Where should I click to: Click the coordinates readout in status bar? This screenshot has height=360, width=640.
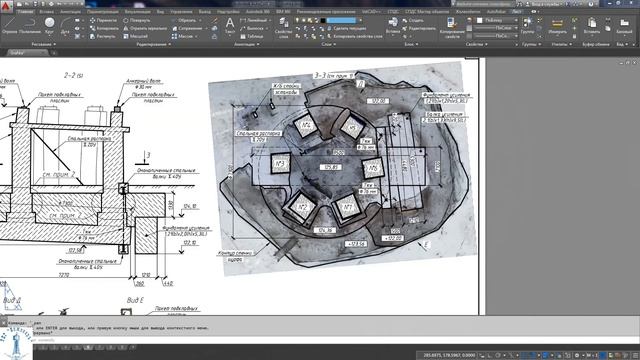point(449,355)
